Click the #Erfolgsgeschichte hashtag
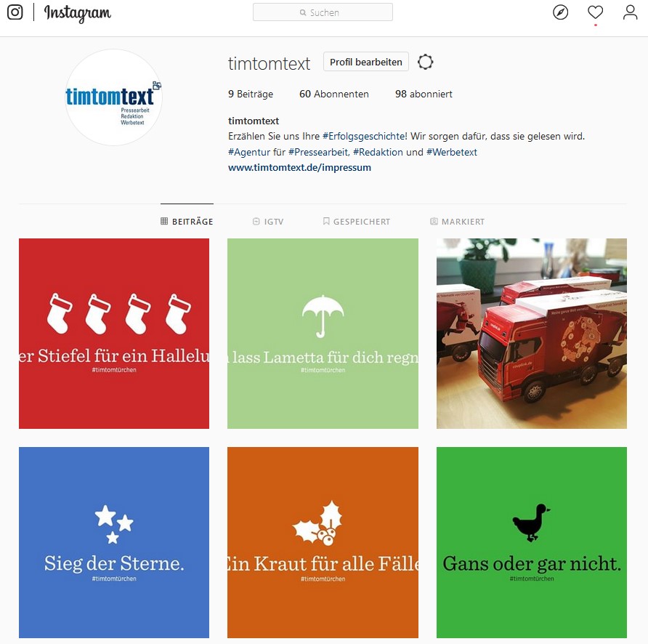The image size is (648, 644). (365, 137)
